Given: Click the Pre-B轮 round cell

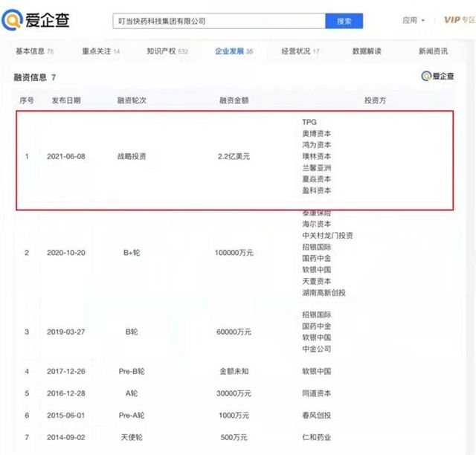Looking at the screenshot, I should [132, 371].
